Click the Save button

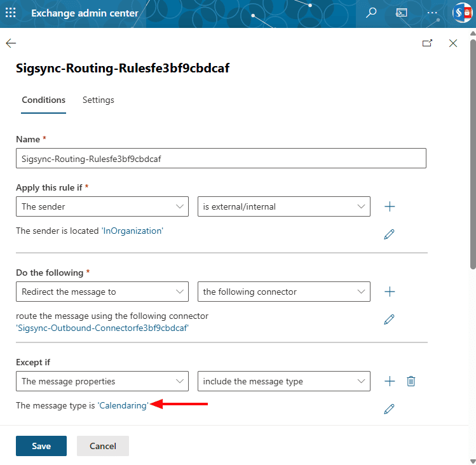41,446
